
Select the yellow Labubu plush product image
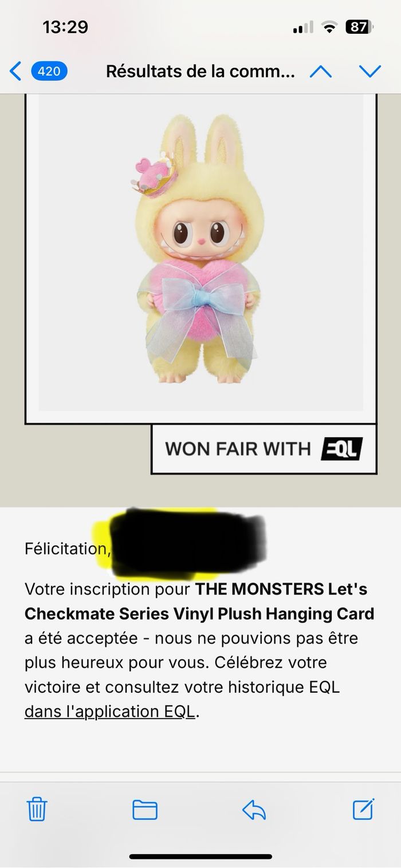coord(200,252)
